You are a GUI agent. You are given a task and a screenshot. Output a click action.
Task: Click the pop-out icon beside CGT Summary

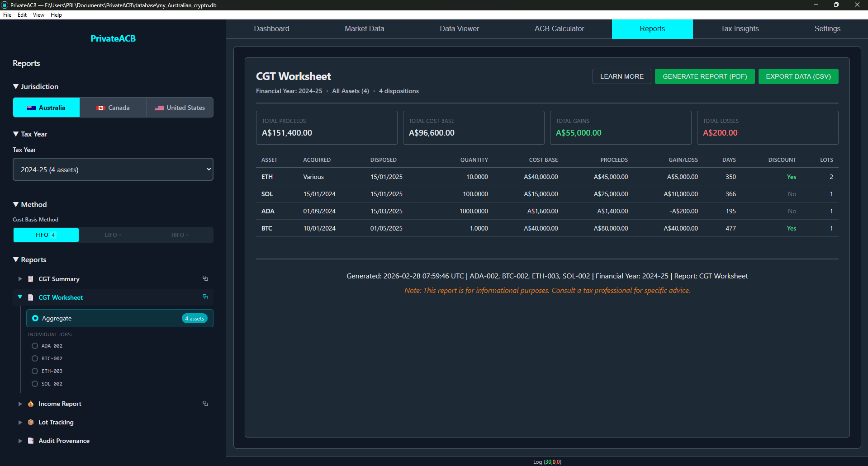pos(205,278)
